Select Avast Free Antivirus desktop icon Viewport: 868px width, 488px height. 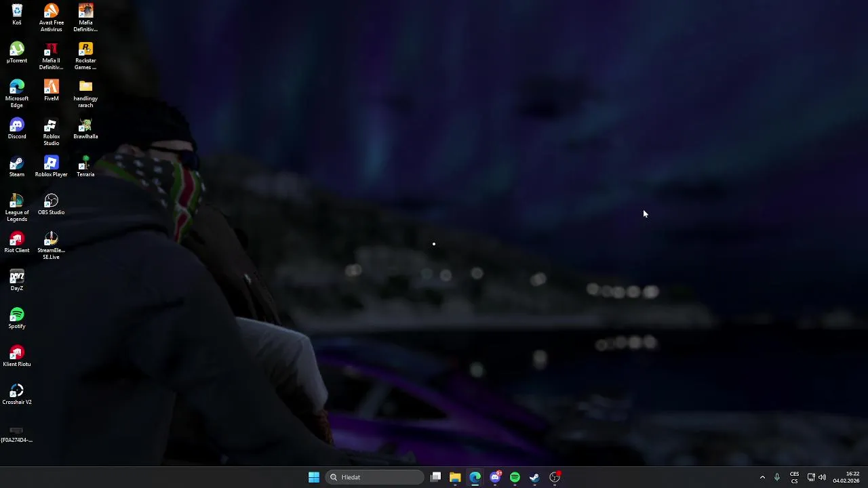pyautogui.click(x=51, y=18)
